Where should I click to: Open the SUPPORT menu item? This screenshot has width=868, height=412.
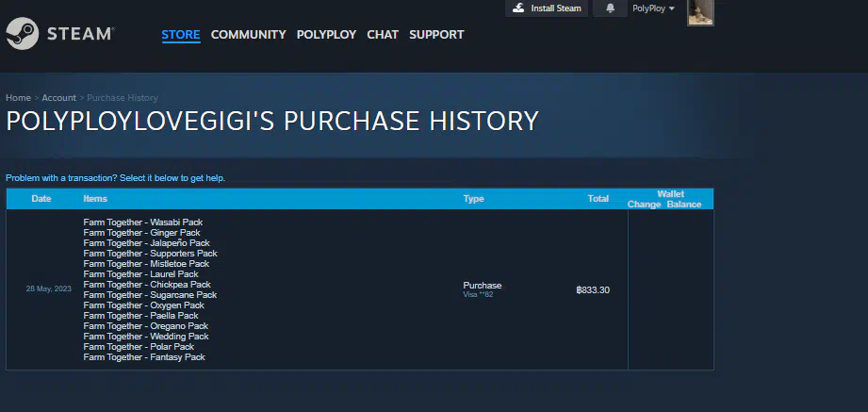[x=436, y=35]
